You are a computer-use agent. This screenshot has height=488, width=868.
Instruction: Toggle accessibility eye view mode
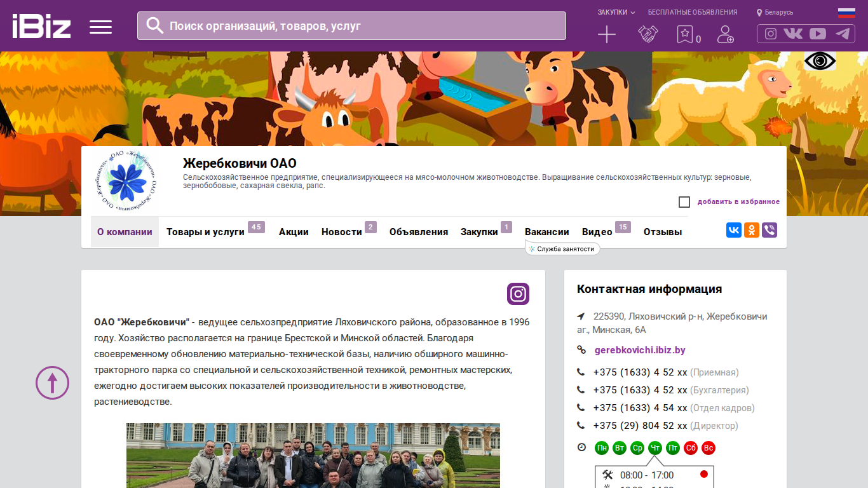pyautogui.click(x=820, y=61)
